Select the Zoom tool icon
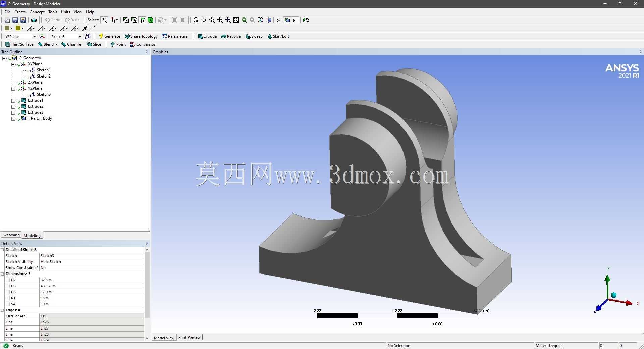 [x=212, y=20]
